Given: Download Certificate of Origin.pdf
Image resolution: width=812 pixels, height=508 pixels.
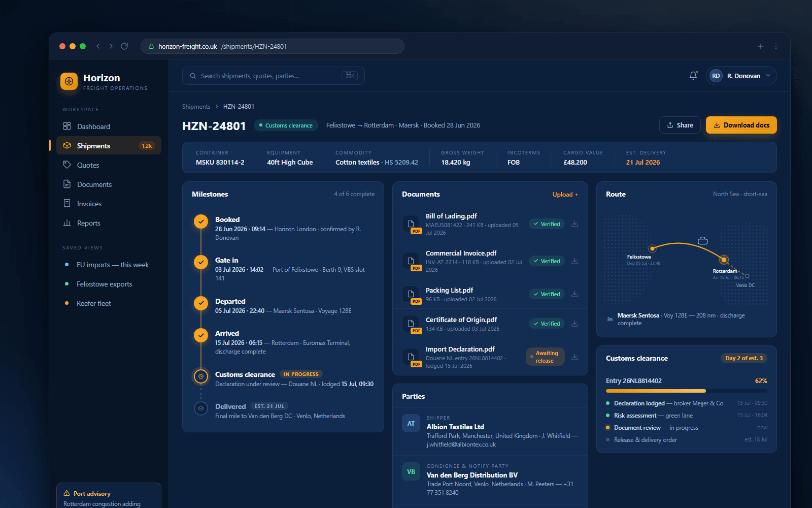Looking at the screenshot, I should [x=575, y=324].
